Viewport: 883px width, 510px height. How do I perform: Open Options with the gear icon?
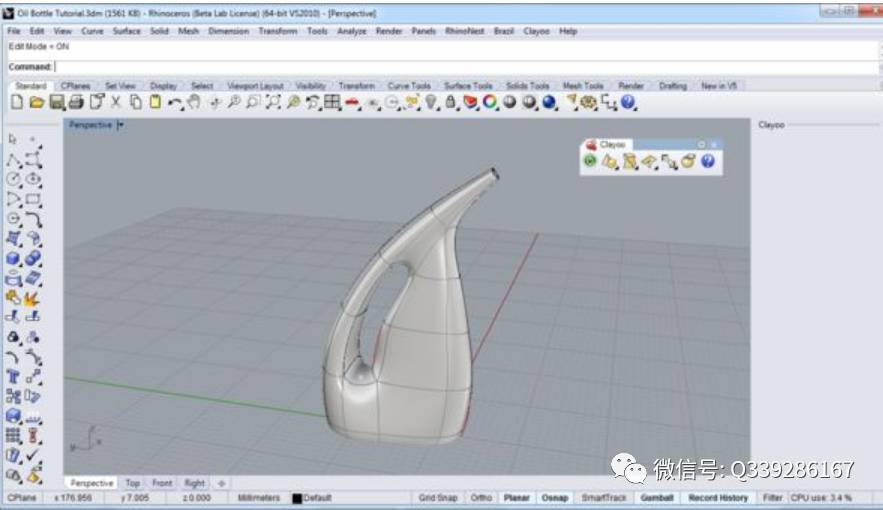[x=589, y=102]
